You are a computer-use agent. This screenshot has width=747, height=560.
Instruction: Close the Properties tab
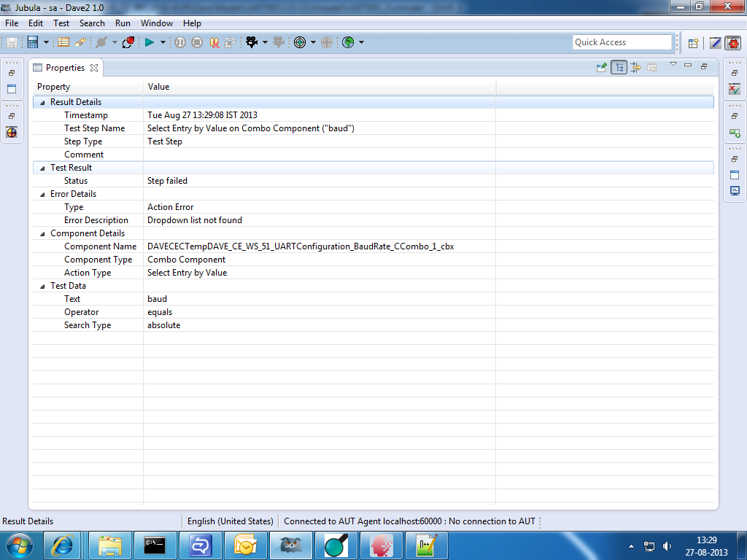(x=94, y=68)
